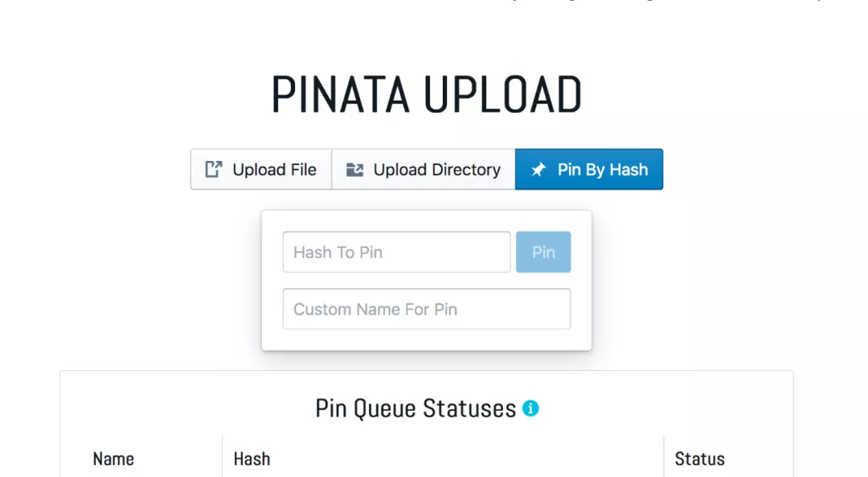Click the PINATA UPLOAD page heading

pyautogui.click(x=426, y=95)
